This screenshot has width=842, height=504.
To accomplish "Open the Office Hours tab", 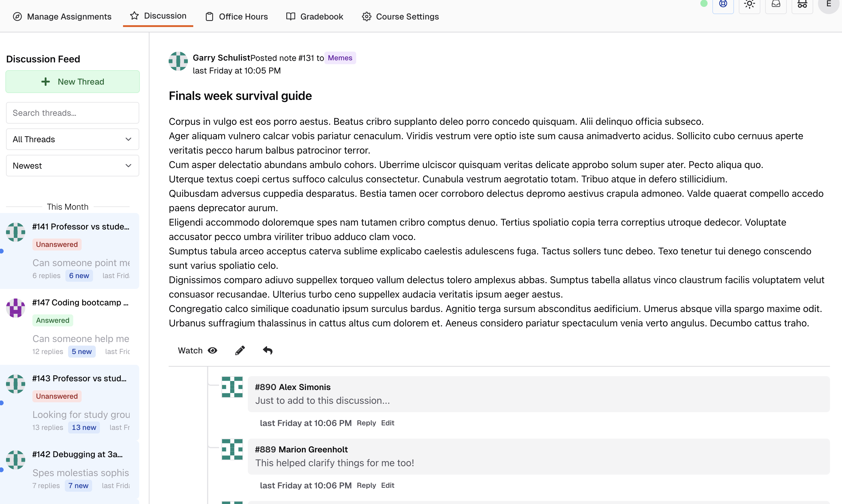I will tap(237, 16).
